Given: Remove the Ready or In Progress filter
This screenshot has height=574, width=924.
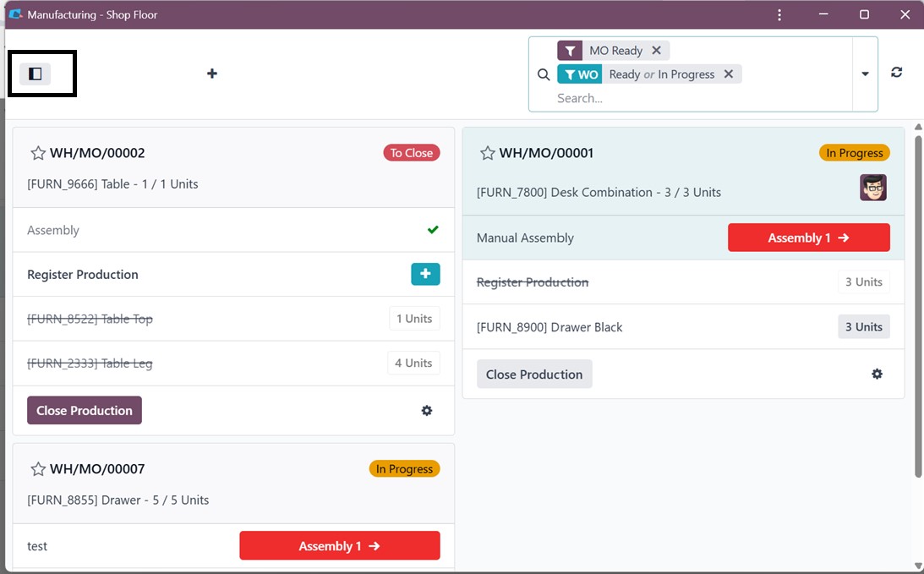Looking at the screenshot, I should [x=729, y=74].
